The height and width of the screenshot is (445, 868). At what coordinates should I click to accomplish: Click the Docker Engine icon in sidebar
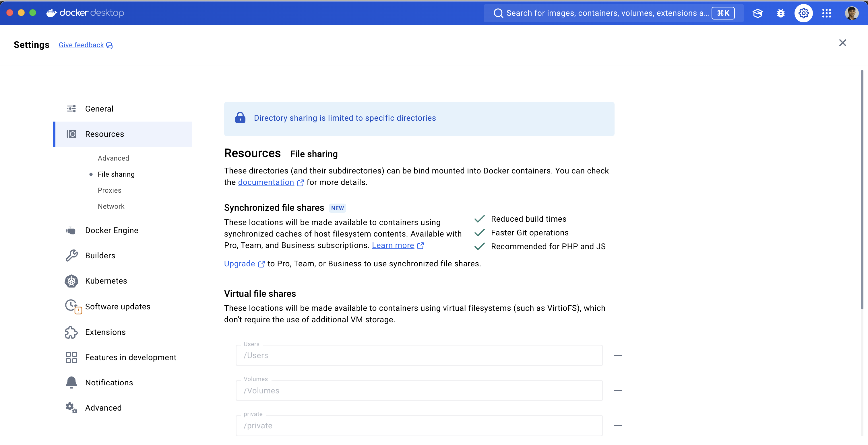point(71,230)
